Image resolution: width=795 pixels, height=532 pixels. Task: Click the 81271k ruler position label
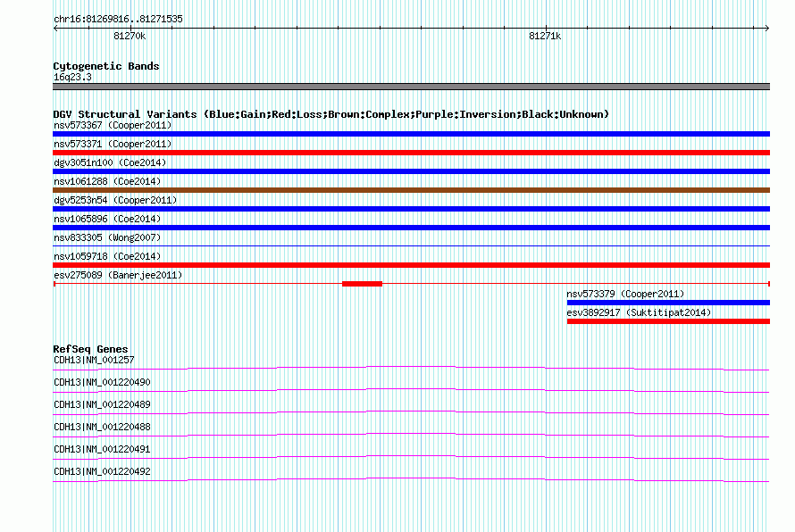click(x=545, y=36)
